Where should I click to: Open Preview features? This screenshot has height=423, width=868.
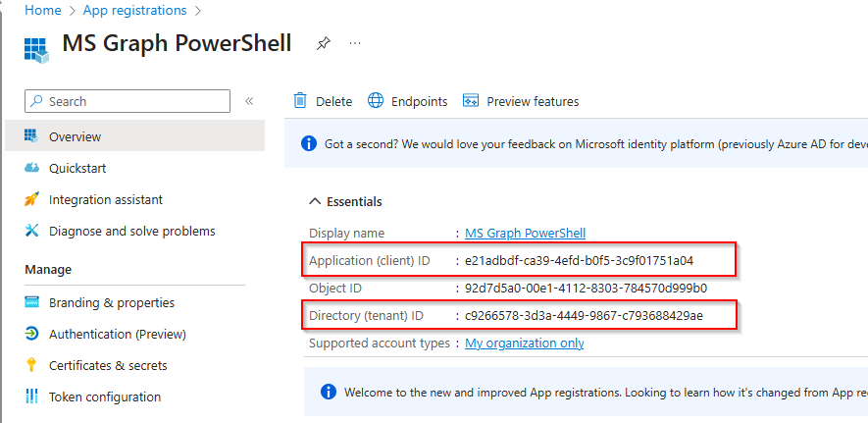click(x=521, y=101)
